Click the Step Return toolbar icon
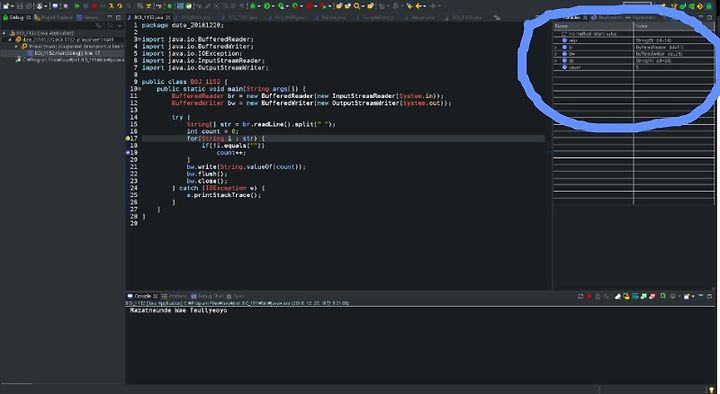This screenshot has width=720, height=394. [129, 6]
